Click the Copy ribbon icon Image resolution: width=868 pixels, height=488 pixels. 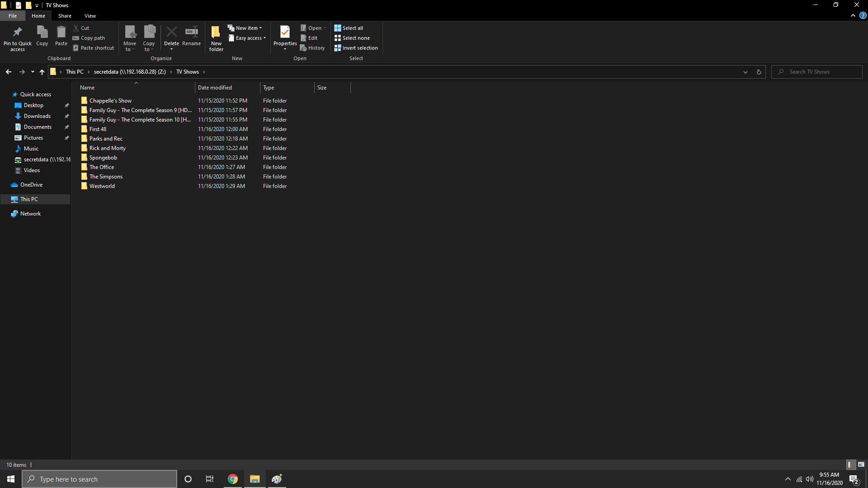42,32
